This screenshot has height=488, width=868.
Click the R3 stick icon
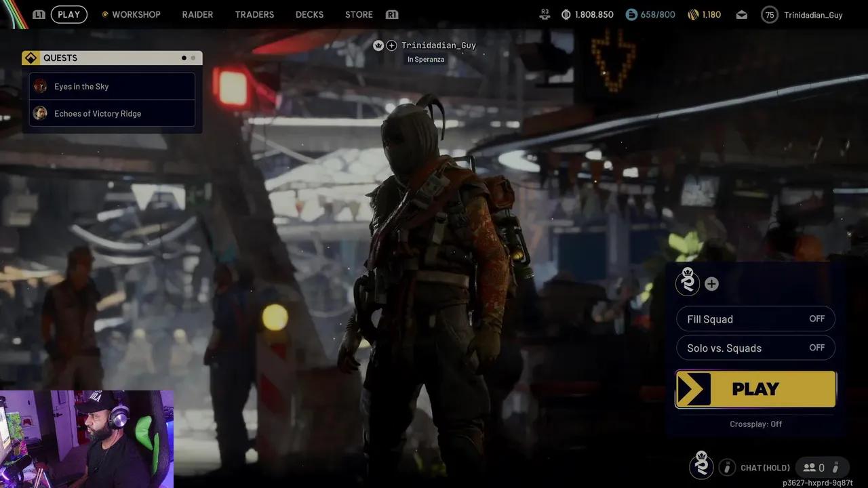tap(545, 14)
